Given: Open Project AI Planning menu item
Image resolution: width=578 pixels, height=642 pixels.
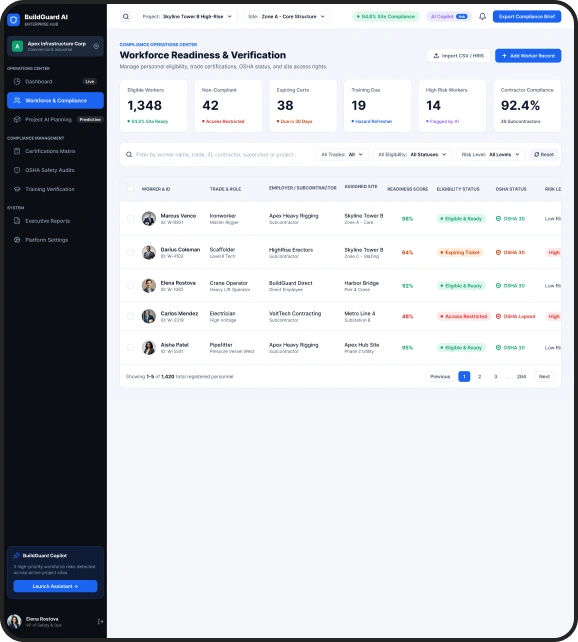Looking at the screenshot, I should [55, 120].
